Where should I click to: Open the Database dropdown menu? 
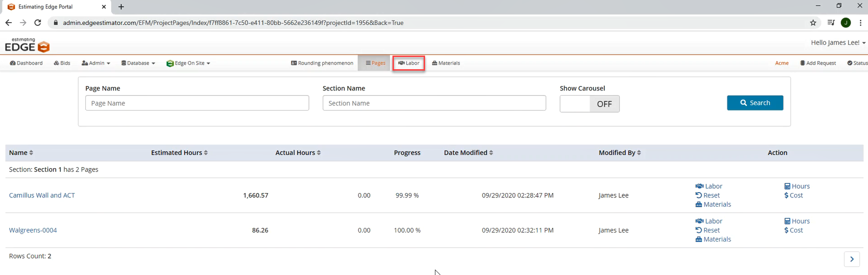(138, 63)
